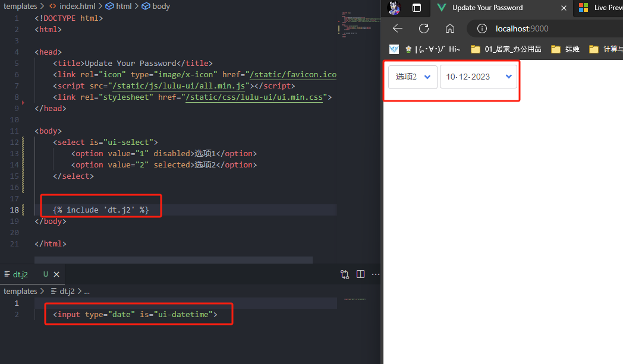Follow the /static/css/lulu-ui/ui.min.css link
This screenshot has height=364, width=623.
pos(254,97)
